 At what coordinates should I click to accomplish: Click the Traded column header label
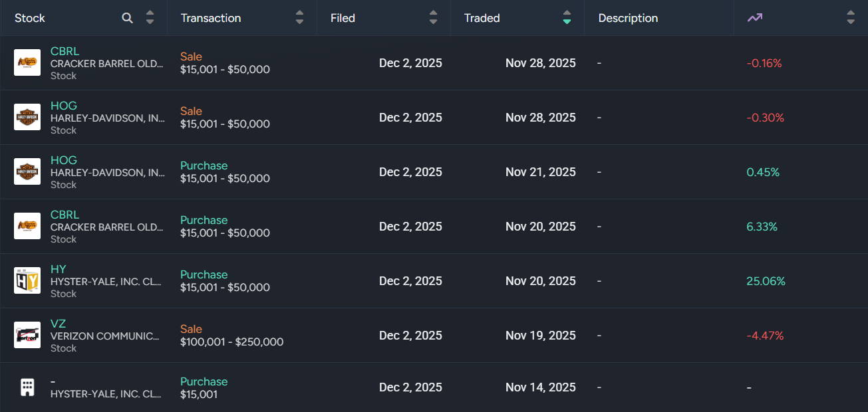[x=482, y=18]
